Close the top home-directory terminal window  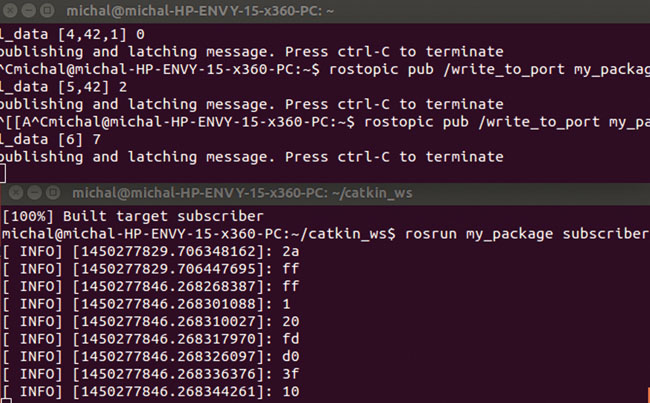click(x=9, y=10)
